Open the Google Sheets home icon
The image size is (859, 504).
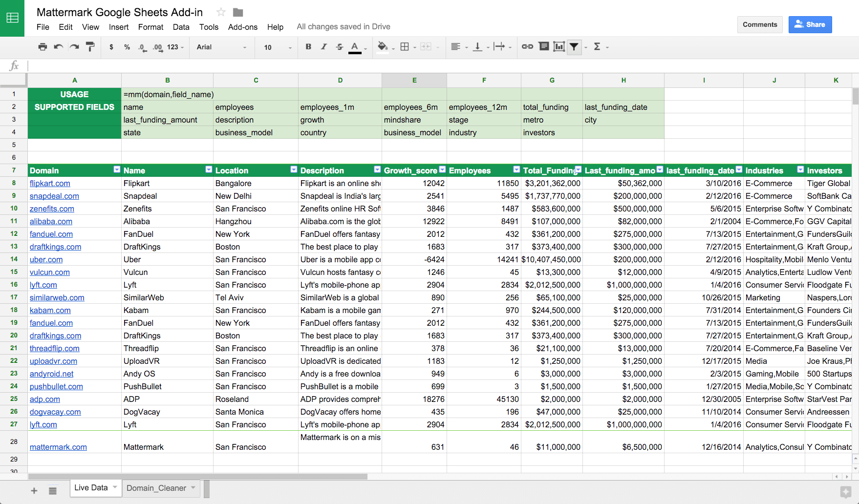12,18
